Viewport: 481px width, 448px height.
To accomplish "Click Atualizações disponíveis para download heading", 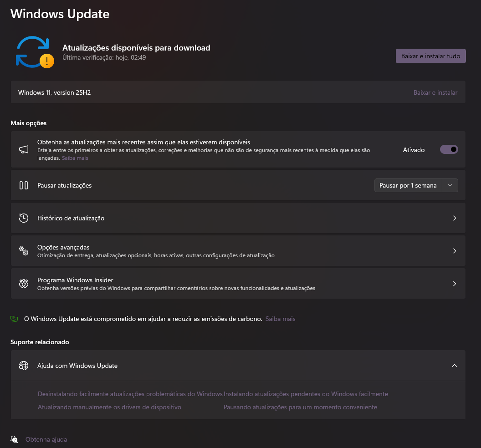I will (136, 48).
